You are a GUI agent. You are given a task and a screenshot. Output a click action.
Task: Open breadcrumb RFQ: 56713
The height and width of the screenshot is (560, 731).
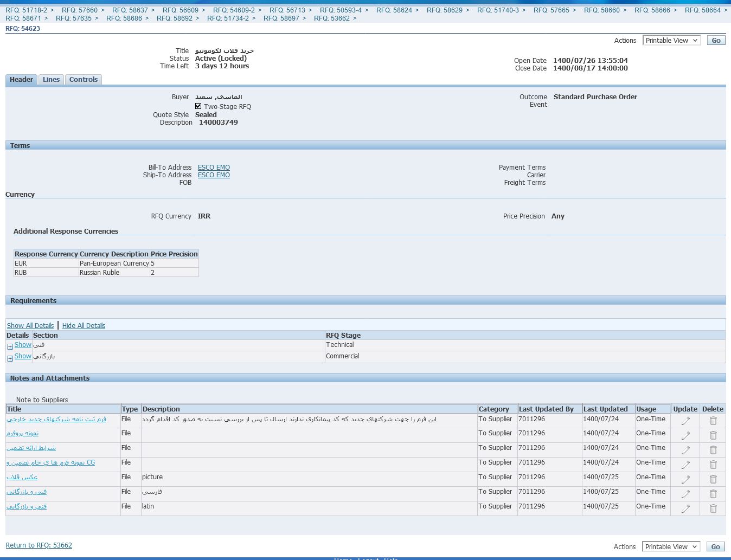287,10
